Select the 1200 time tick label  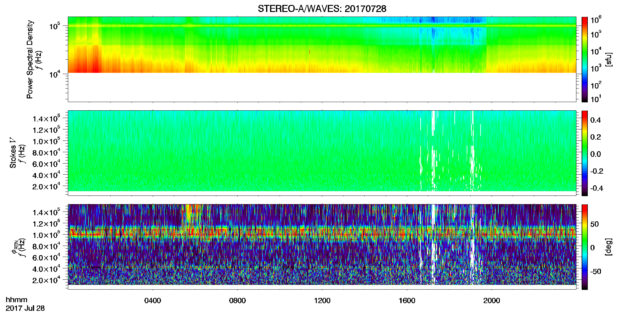click(x=322, y=301)
